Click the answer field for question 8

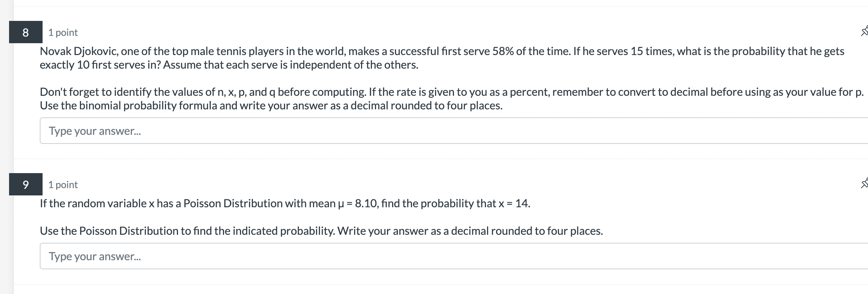[454, 131]
